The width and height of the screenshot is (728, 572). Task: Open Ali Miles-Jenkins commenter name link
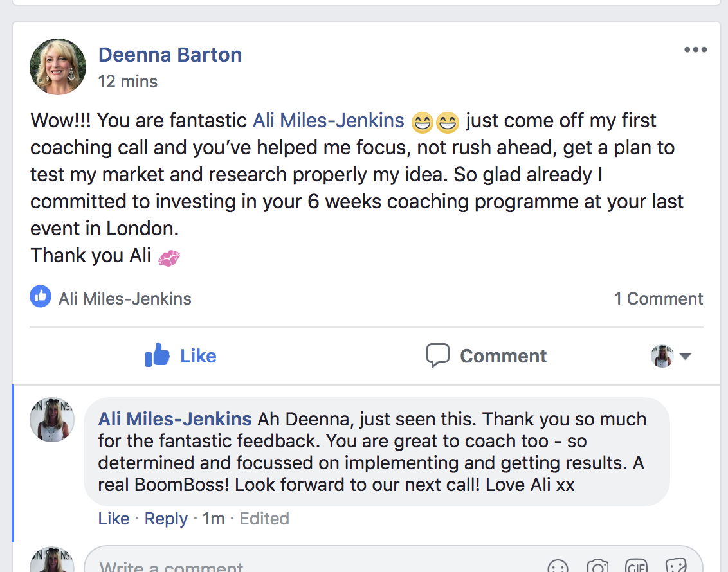174,420
